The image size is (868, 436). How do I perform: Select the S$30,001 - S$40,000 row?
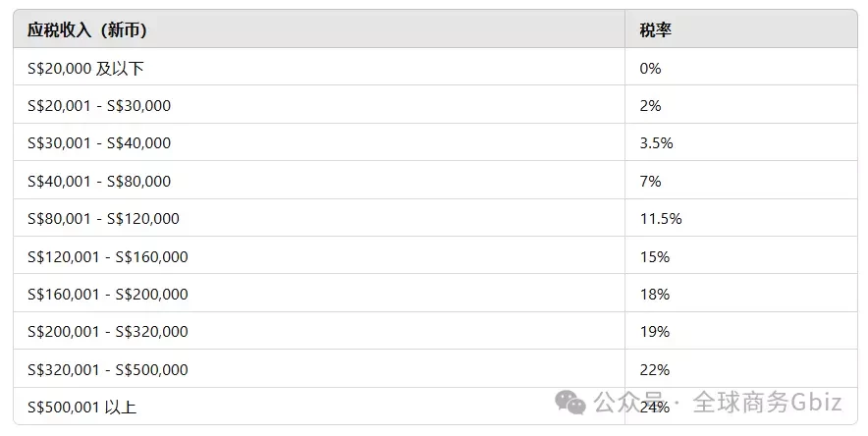[x=436, y=142]
